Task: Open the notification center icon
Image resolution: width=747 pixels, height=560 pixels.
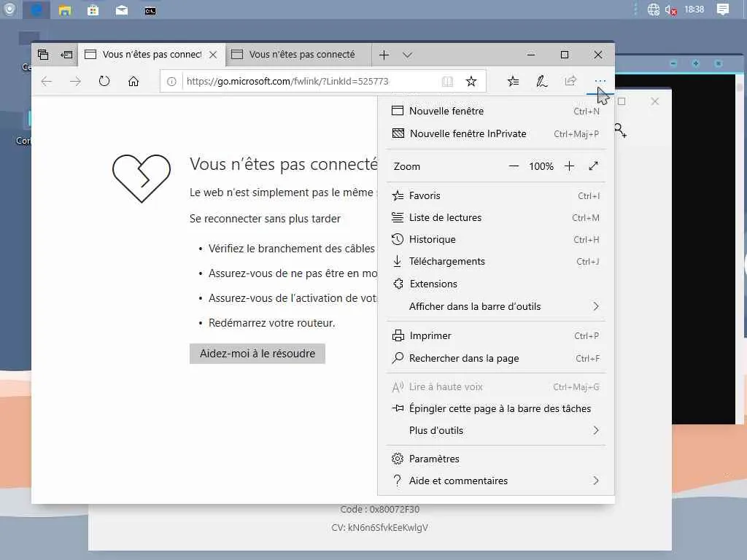Action: pyautogui.click(x=723, y=9)
